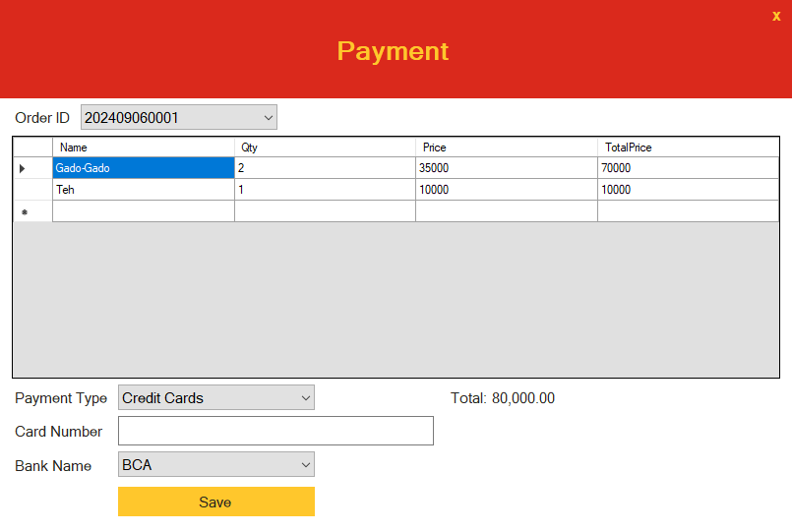792x532 pixels.
Task: Click the Price column header
Action: tap(507, 148)
